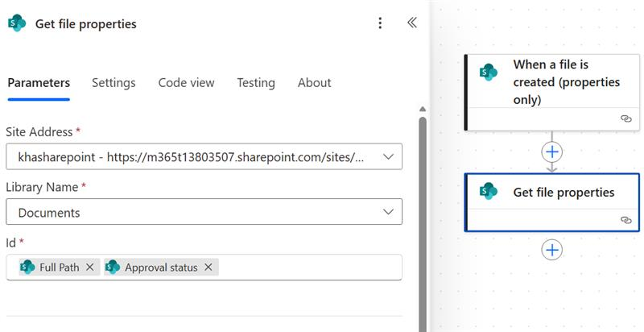Click the 'Library Name' label
This screenshot has width=644, height=332.
coord(42,187)
